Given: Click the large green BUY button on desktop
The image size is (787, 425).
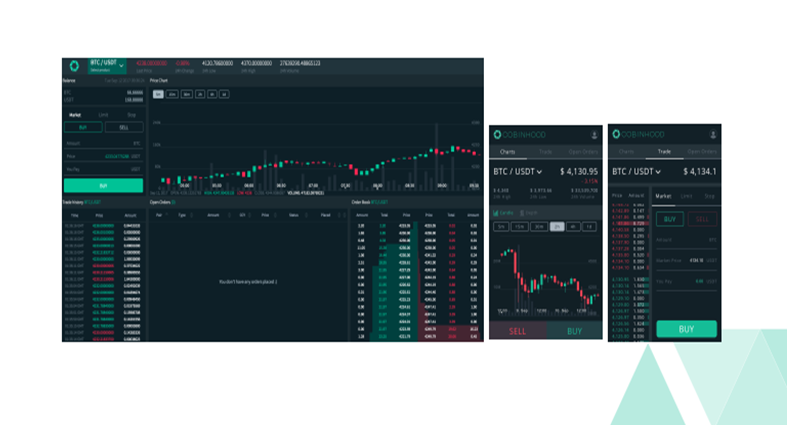Looking at the screenshot, I should pyautogui.click(x=103, y=186).
